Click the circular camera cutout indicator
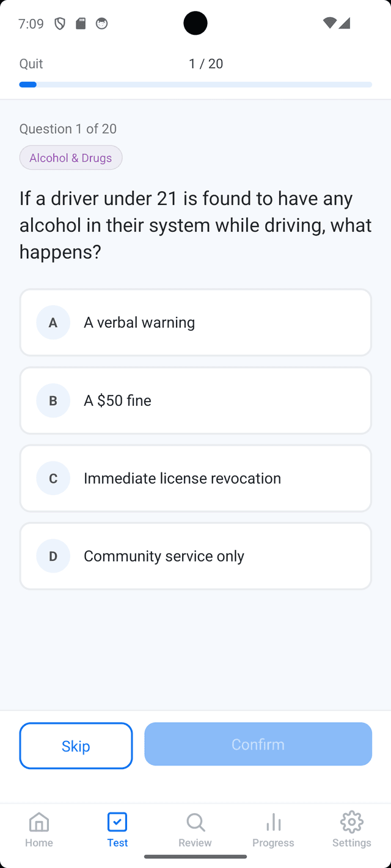Image resolution: width=391 pixels, height=868 pixels. click(x=195, y=23)
